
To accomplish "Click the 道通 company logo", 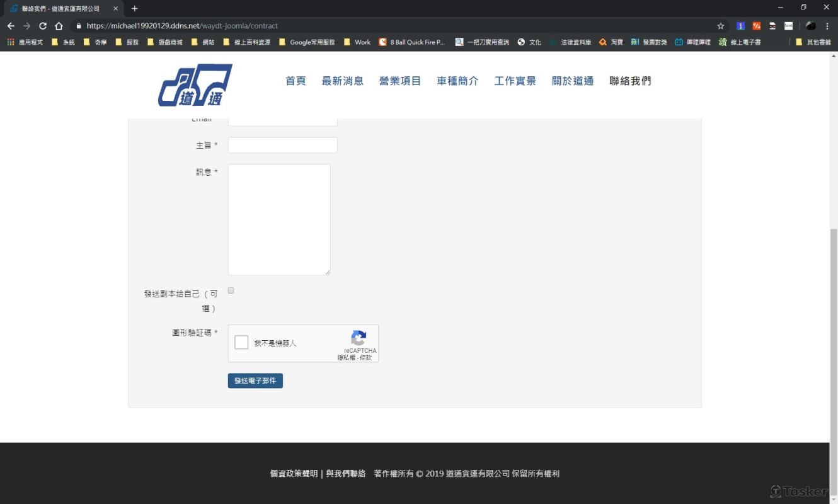I will pos(195,83).
